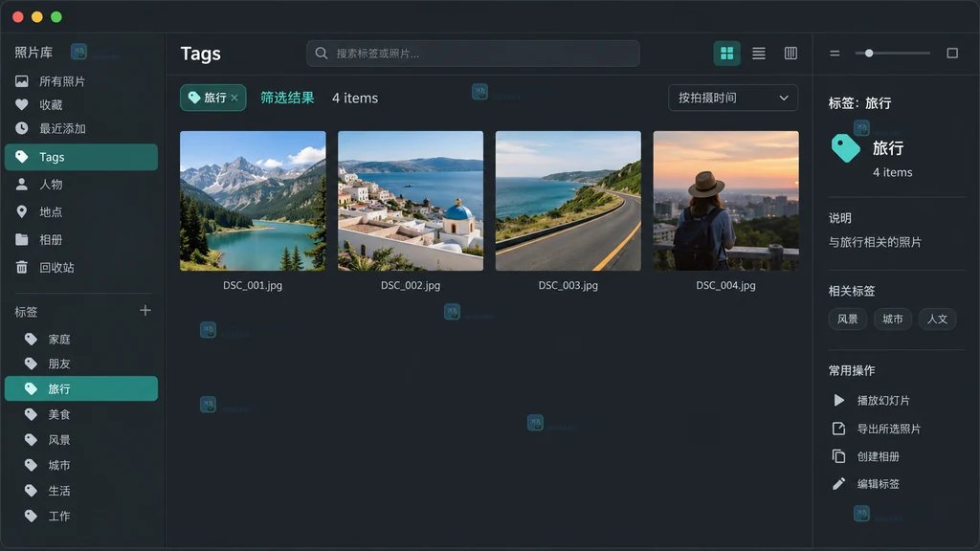Click the DSC_002.jpg file name
The width and height of the screenshot is (980, 551).
coord(411,285)
